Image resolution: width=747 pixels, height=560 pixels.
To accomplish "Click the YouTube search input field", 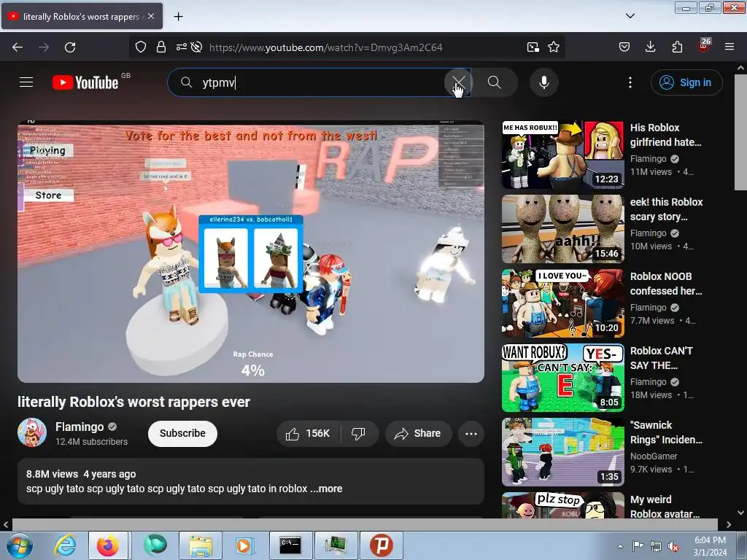I will pos(320,82).
